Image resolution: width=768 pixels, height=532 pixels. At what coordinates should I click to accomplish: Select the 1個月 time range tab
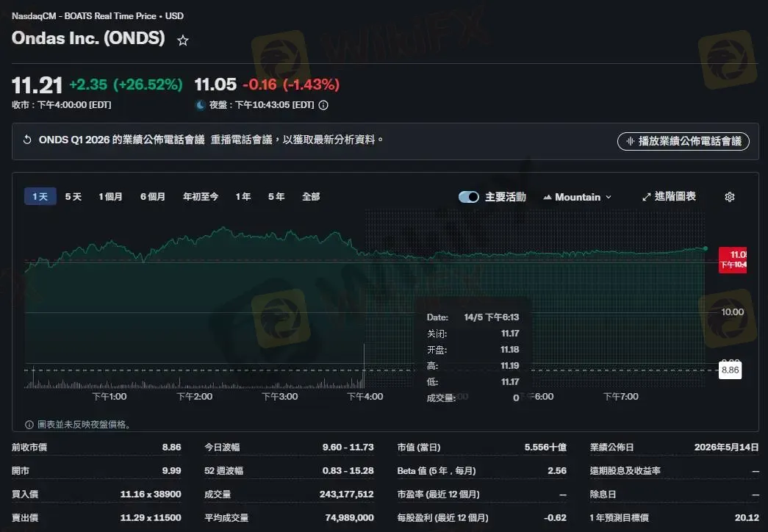click(111, 196)
